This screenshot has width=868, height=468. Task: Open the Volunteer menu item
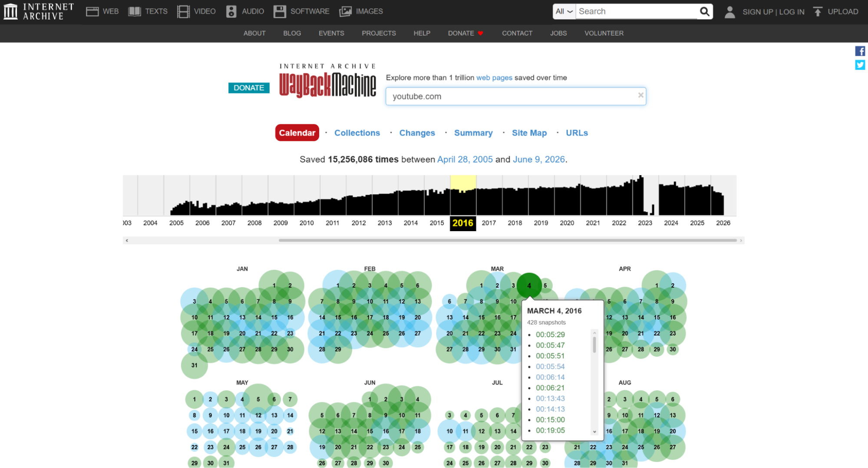(x=604, y=33)
